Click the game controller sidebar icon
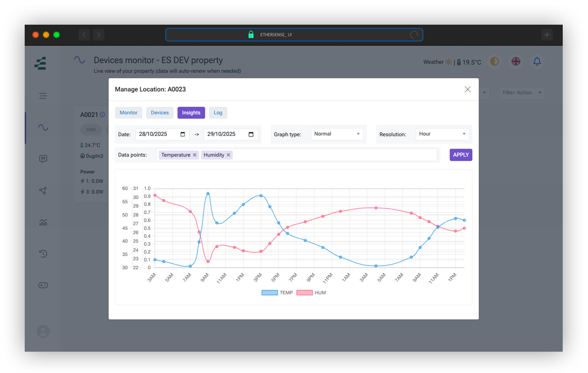The image size is (588, 373). (43, 285)
